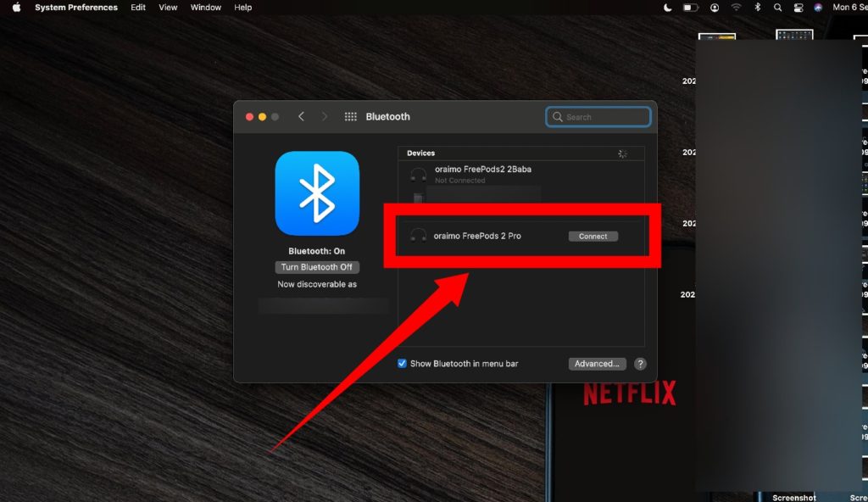
Task: Open the Window menu
Action: click(205, 7)
